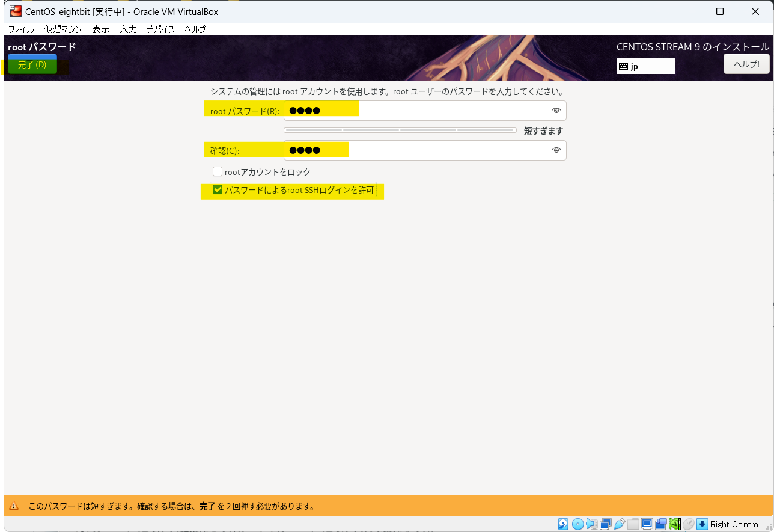The height and width of the screenshot is (532, 774).
Task: Click the recording status icon
Action: pos(661,524)
